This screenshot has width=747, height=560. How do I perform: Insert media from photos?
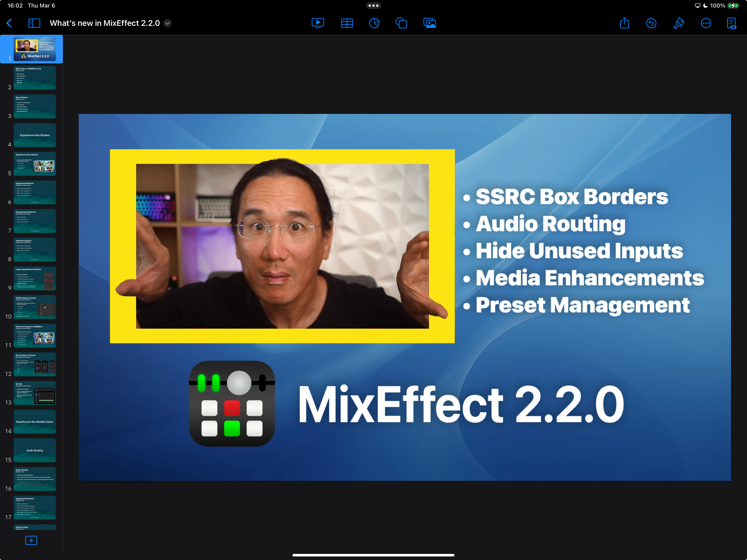pos(430,23)
